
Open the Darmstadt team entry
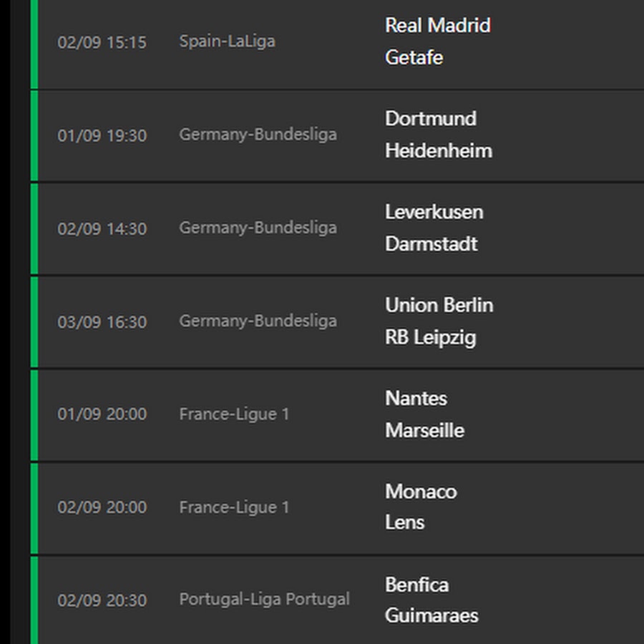(x=431, y=244)
